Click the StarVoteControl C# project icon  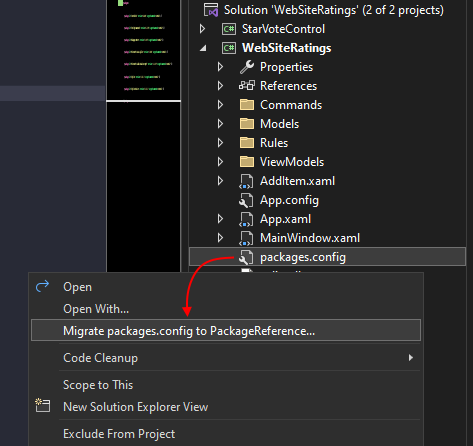click(x=229, y=29)
